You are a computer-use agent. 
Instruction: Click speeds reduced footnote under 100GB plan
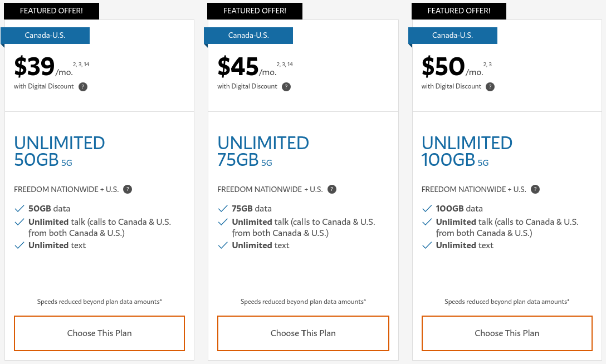click(507, 302)
